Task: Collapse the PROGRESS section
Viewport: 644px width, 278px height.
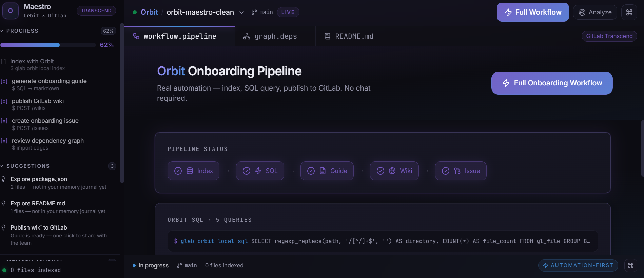Action: [x=2, y=31]
